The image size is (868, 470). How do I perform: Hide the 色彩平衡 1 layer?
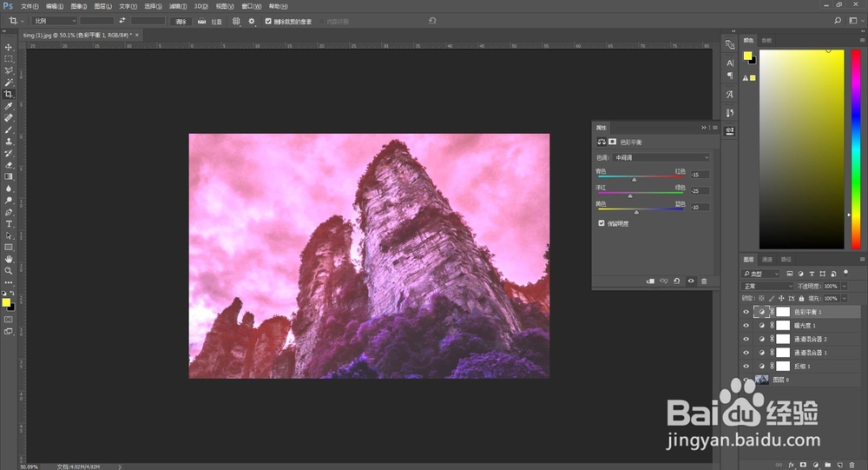pyautogui.click(x=746, y=312)
